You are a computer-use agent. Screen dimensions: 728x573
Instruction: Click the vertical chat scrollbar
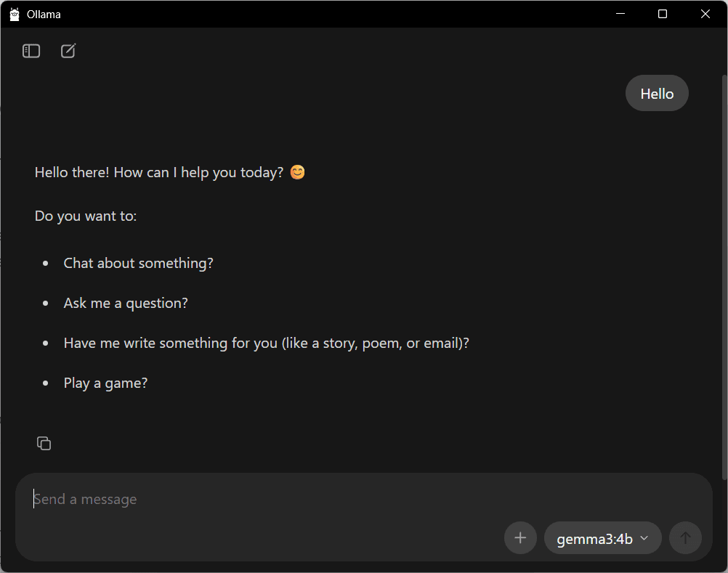coord(724,276)
